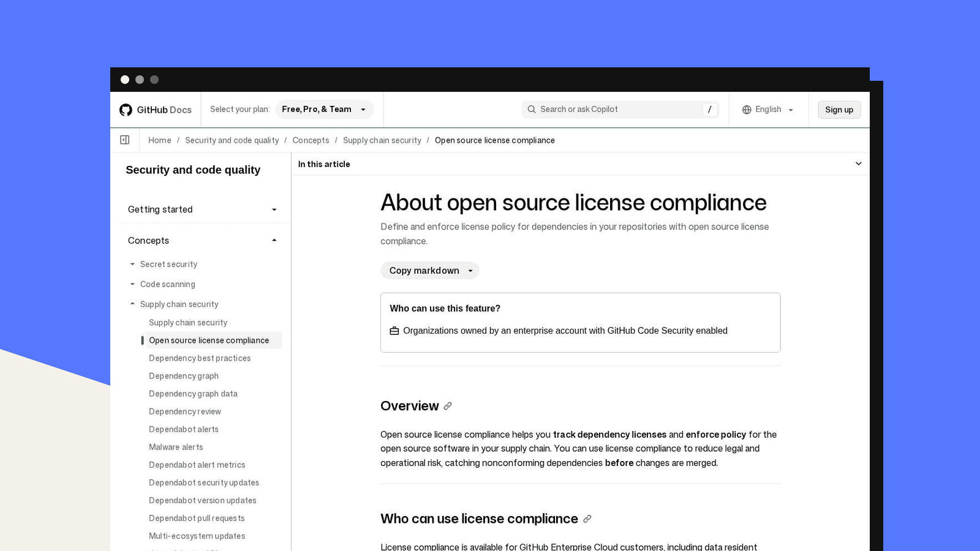The image size is (980, 551).
Task: Copy the Overview heading anchor link
Action: (x=448, y=406)
